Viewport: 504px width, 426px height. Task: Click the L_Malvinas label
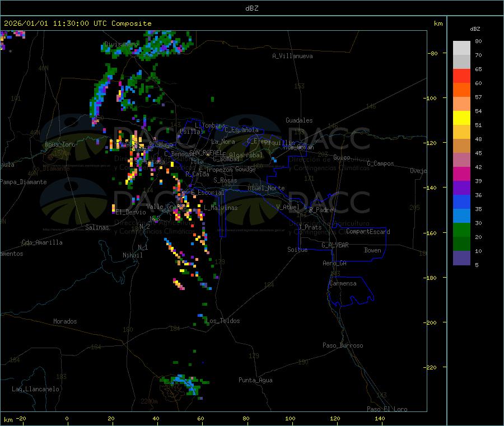(221, 208)
